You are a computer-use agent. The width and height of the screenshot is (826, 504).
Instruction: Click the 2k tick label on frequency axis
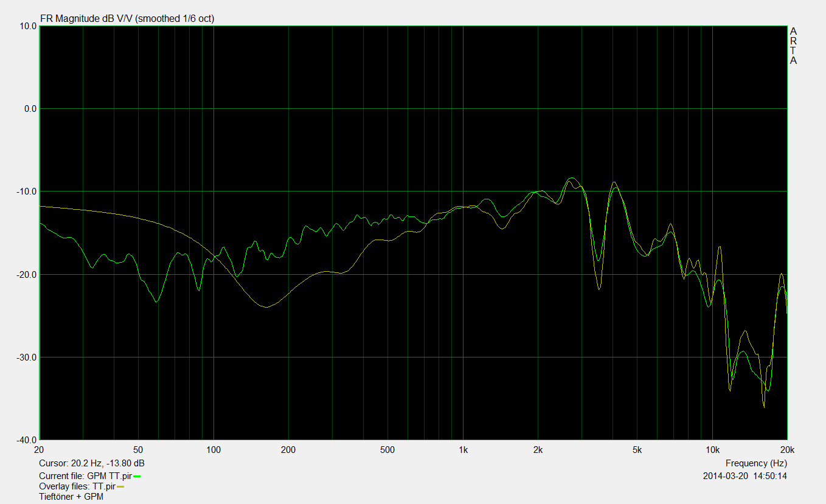click(538, 450)
